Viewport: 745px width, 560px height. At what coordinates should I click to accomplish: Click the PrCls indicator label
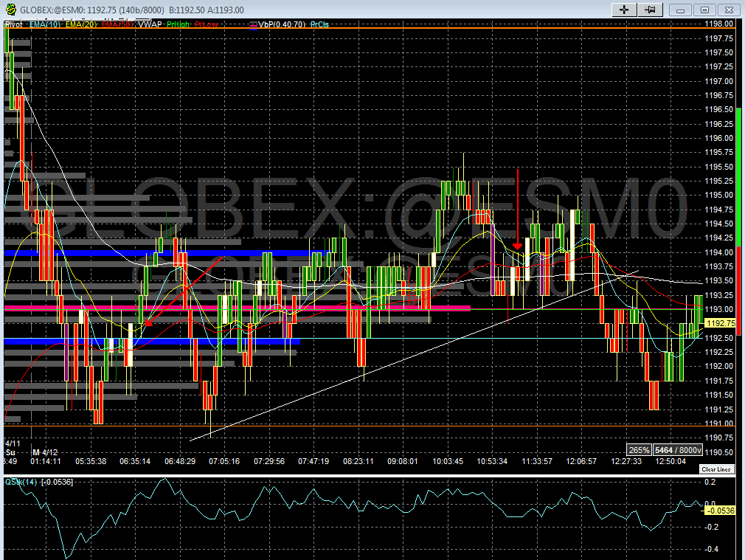(319, 24)
